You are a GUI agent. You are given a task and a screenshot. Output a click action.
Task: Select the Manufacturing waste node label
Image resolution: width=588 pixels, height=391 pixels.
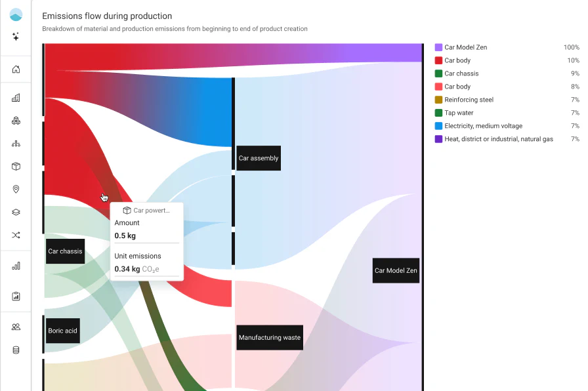point(270,337)
